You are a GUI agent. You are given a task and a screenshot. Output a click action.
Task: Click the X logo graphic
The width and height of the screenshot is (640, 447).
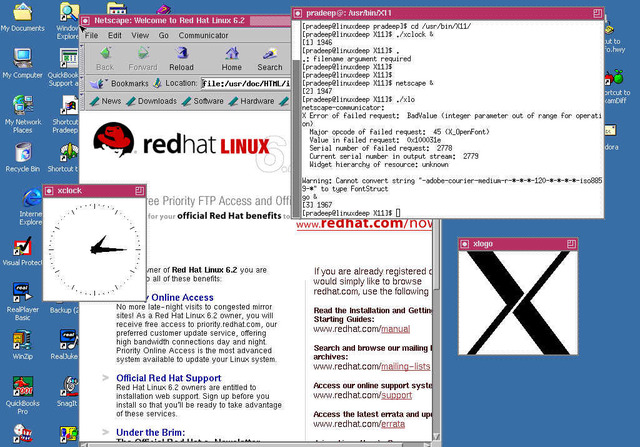pyautogui.click(x=518, y=302)
